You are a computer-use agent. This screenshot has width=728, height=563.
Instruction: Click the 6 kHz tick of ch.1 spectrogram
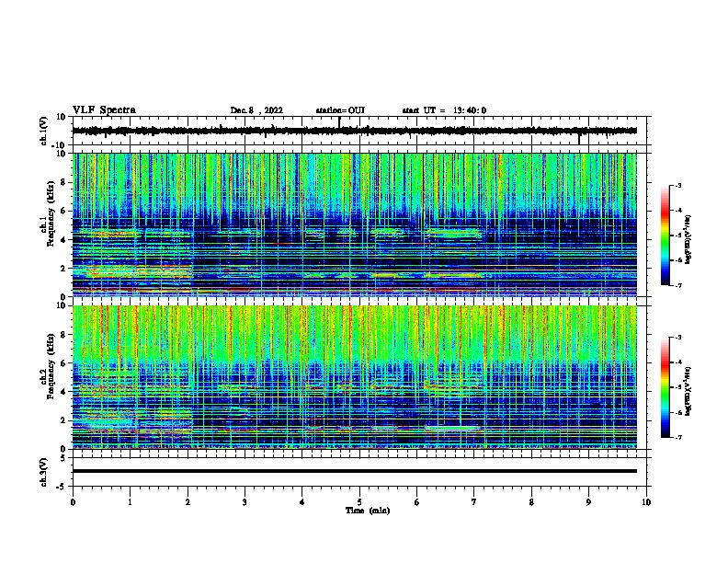pos(63,212)
